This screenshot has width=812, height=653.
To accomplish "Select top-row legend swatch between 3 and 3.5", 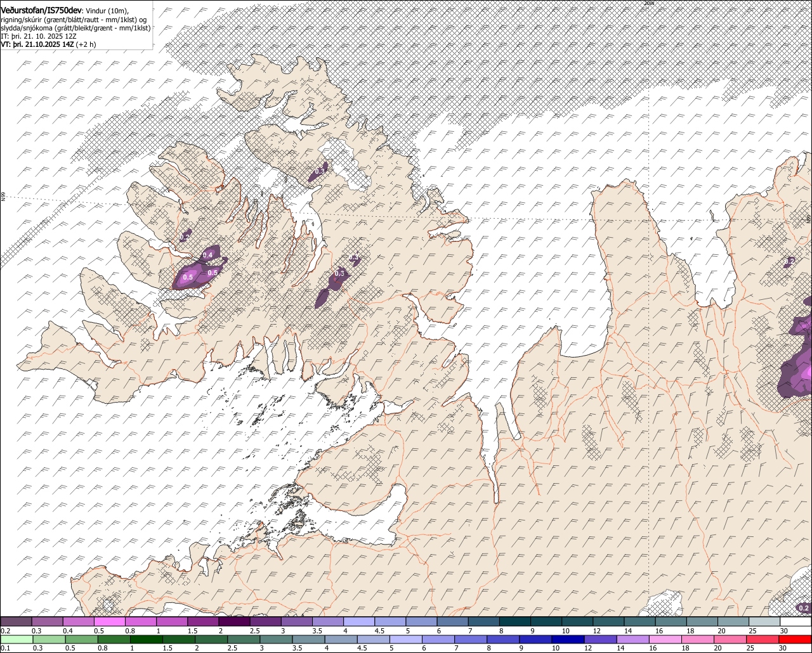I will (x=296, y=621).
